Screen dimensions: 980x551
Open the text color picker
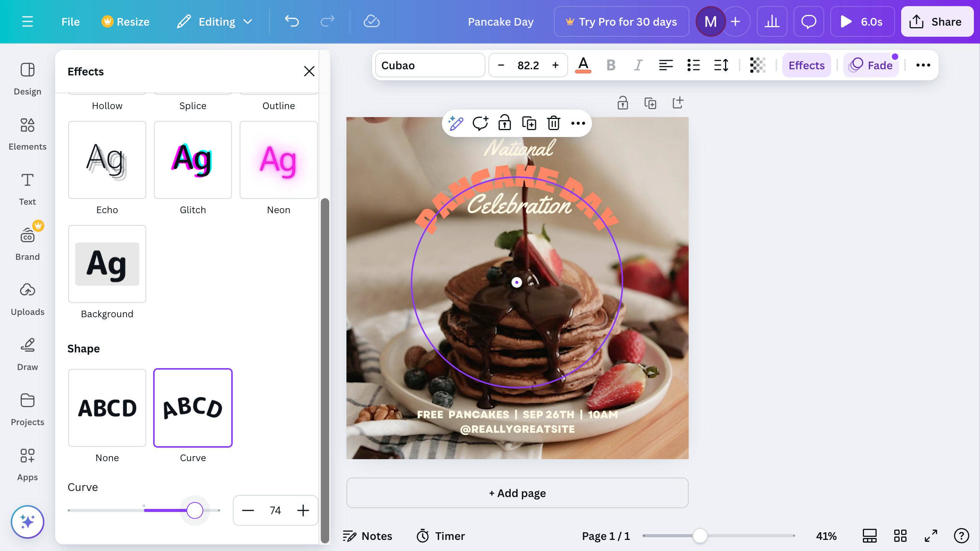click(x=583, y=65)
